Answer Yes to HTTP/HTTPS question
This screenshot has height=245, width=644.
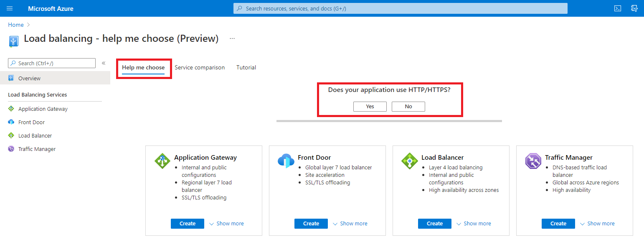(x=370, y=107)
